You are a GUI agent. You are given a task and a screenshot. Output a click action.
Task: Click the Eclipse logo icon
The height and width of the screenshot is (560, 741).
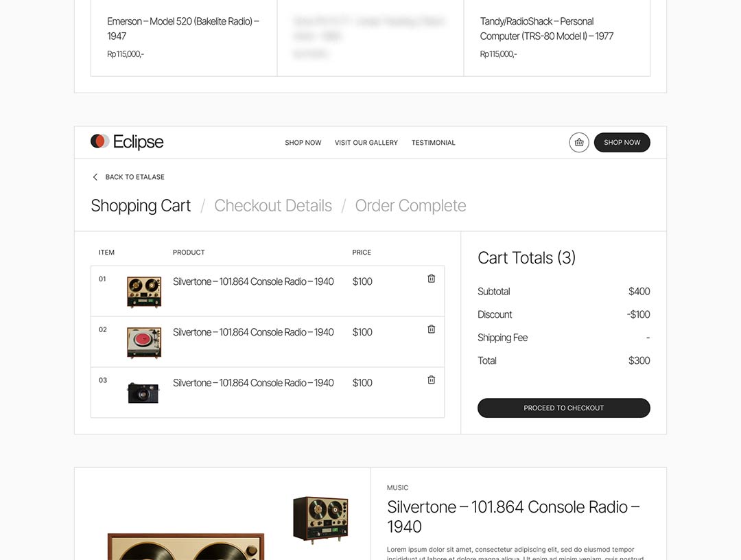100,141
